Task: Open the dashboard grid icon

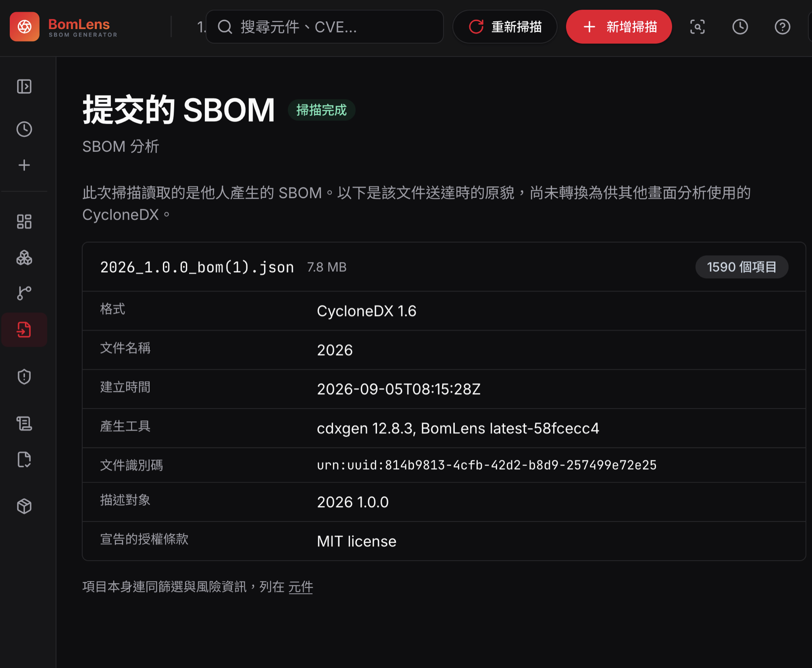Action: [24, 222]
